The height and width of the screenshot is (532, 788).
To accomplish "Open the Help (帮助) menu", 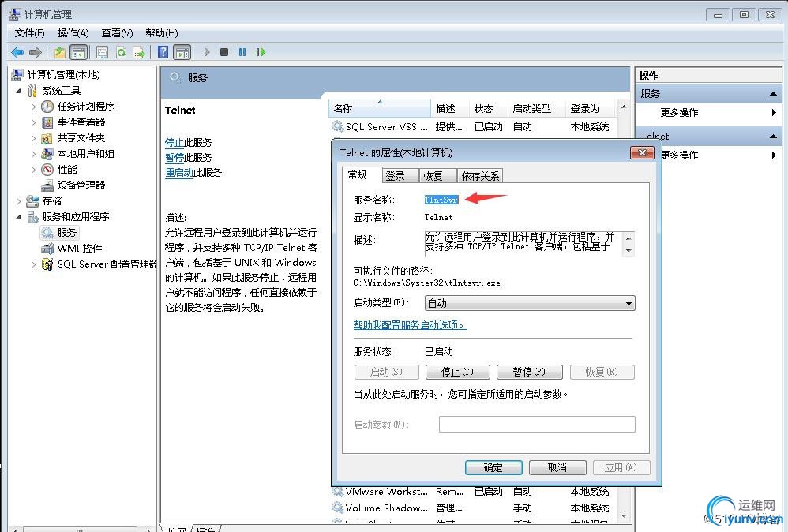I will coord(161,33).
